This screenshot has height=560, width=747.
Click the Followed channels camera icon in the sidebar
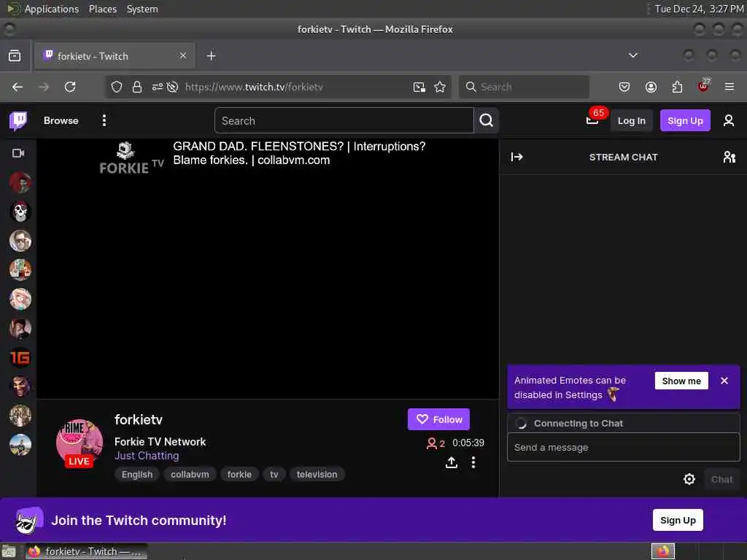click(18, 153)
